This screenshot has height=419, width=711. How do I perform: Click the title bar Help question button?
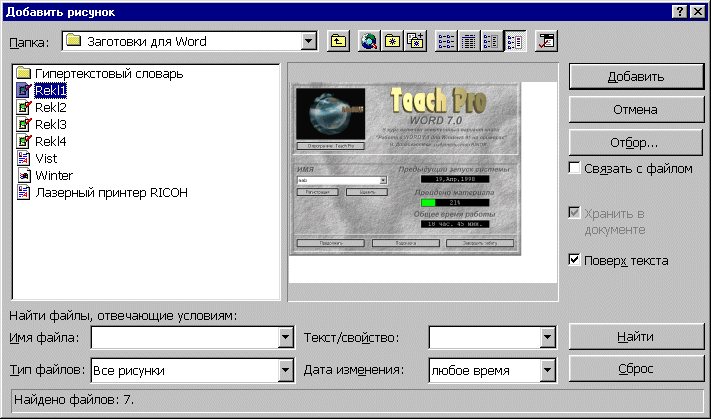680,11
